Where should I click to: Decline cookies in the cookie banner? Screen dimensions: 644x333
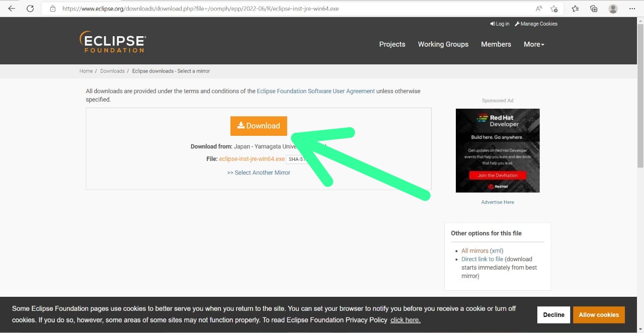point(553,315)
